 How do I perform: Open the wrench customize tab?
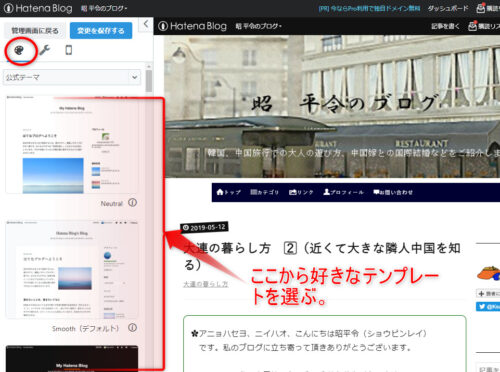(x=44, y=50)
